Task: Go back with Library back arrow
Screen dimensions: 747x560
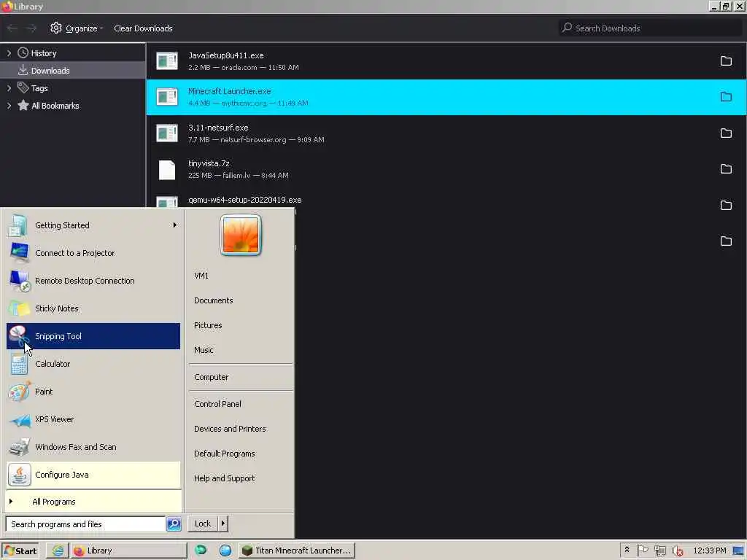Action: pos(12,28)
